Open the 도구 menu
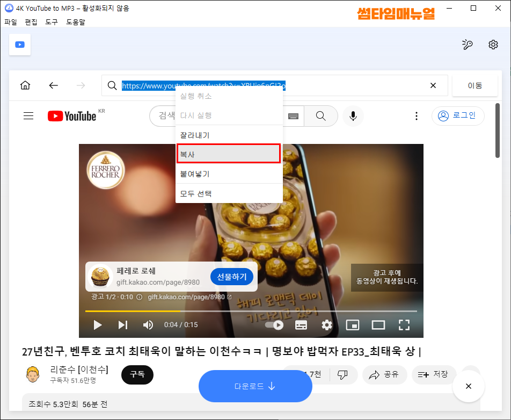Viewport: 511px width, 420px height. 52,22
